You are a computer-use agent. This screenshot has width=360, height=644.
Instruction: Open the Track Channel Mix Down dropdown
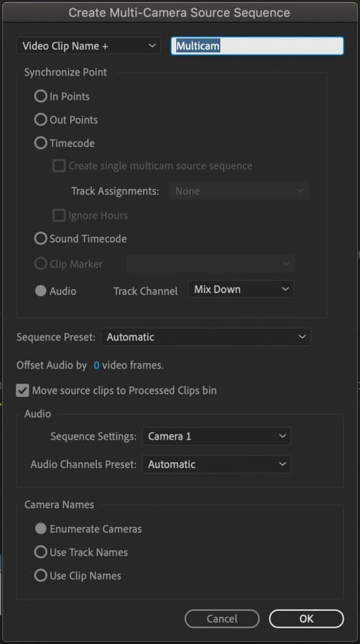[x=241, y=289]
